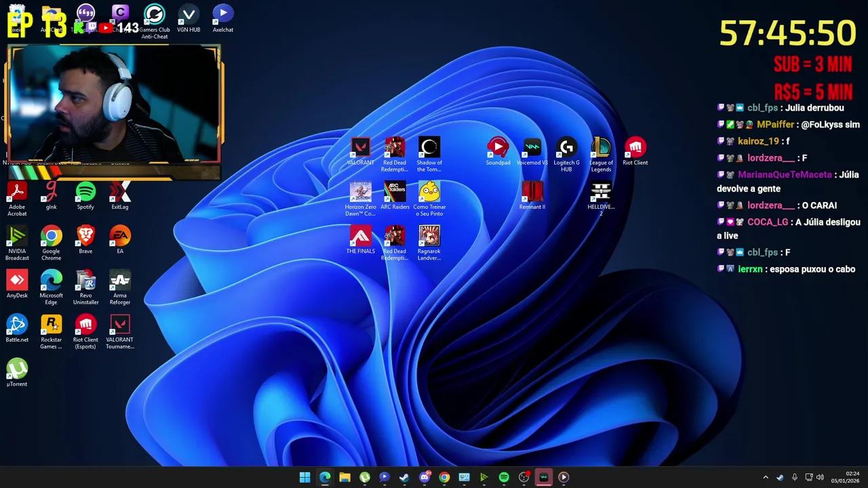
Task: Open the Brave browser desktop icon
Action: (85, 240)
